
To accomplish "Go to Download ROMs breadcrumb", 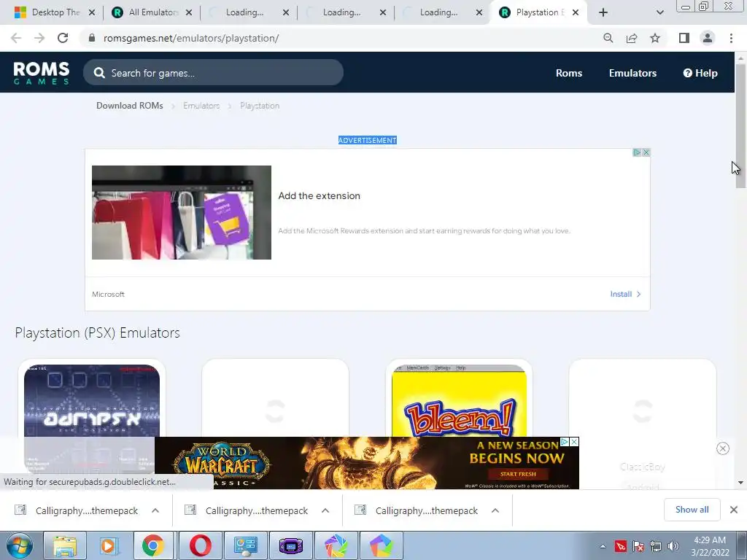I will (x=130, y=106).
